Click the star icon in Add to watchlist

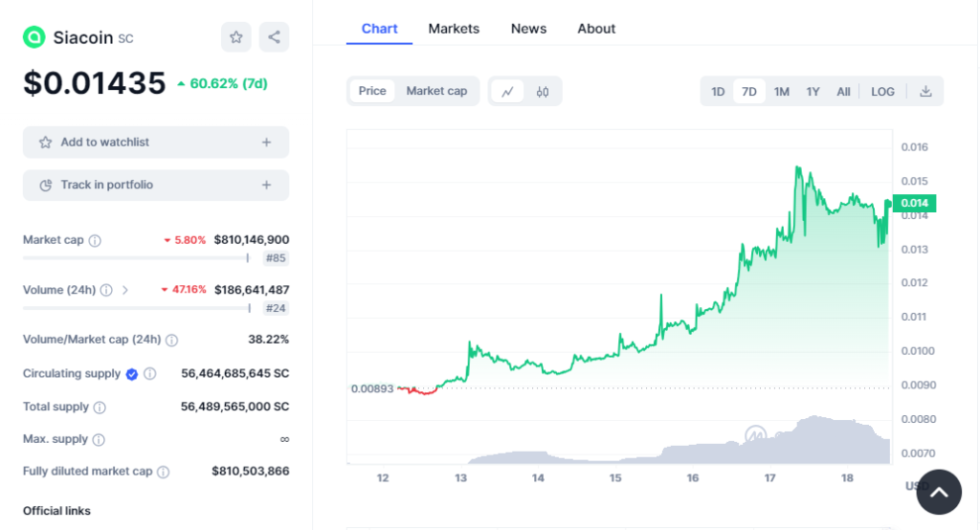[46, 143]
